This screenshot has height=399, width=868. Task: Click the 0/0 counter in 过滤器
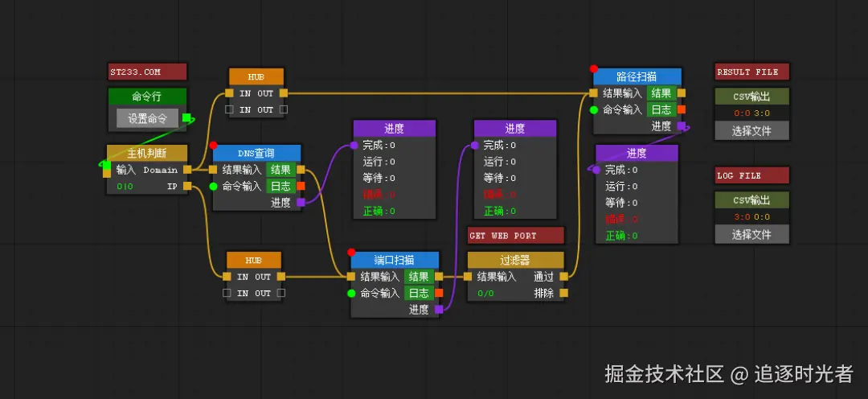pyautogui.click(x=485, y=294)
